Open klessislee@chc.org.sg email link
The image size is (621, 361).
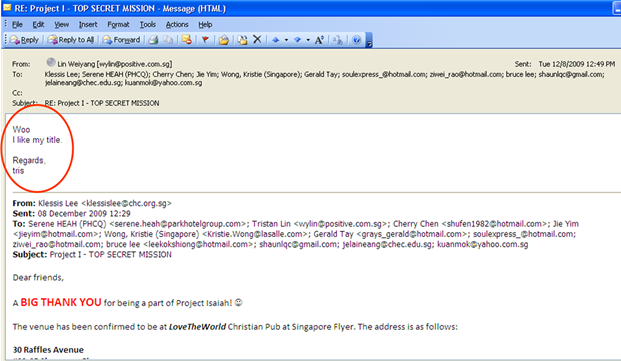click(x=126, y=203)
